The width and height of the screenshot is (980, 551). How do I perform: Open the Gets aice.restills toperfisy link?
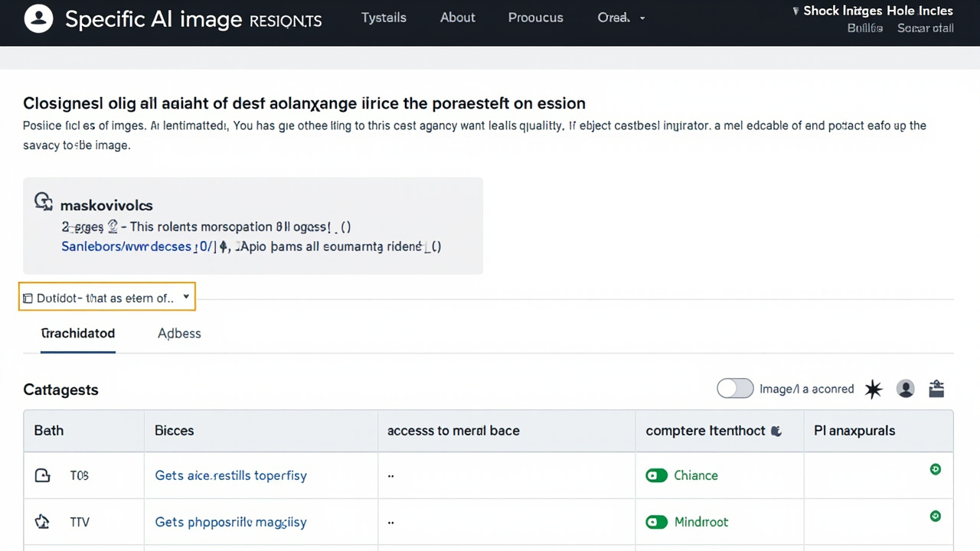(x=230, y=475)
